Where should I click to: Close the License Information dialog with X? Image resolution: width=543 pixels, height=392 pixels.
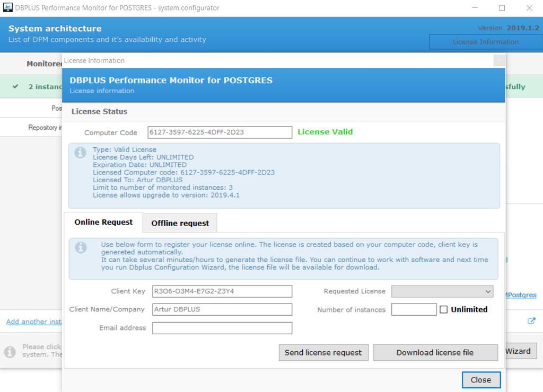point(499,60)
